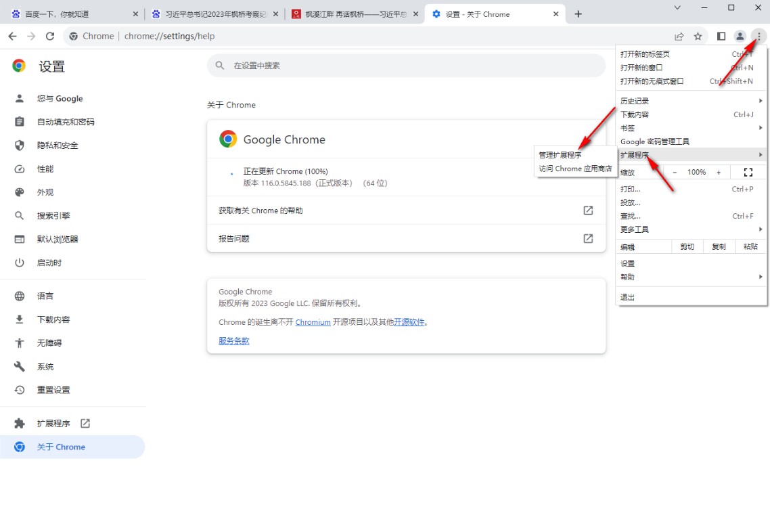This screenshot has height=532, width=770.
Task: Open the Chromium link
Action: (x=313, y=322)
